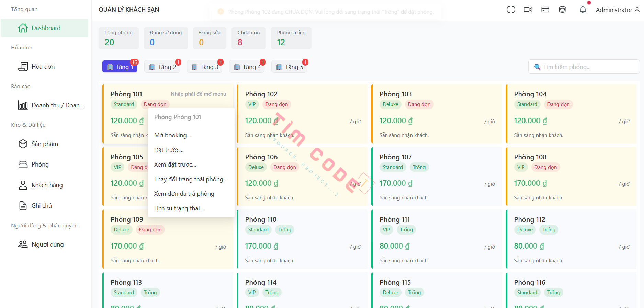Switch to Tầng 2 floor tab
Screen dimensions: 644x308
pyautogui.click(x=162, y=67)
